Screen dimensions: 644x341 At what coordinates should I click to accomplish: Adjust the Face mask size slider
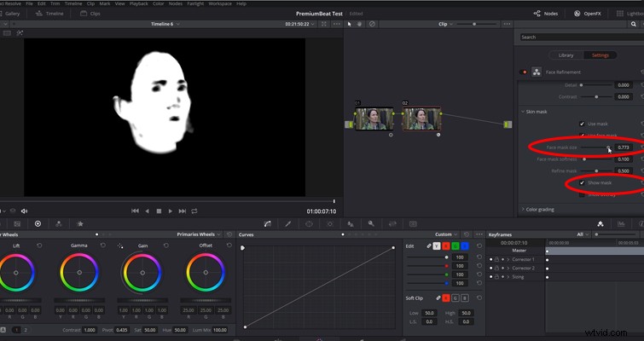coord(597,147)
